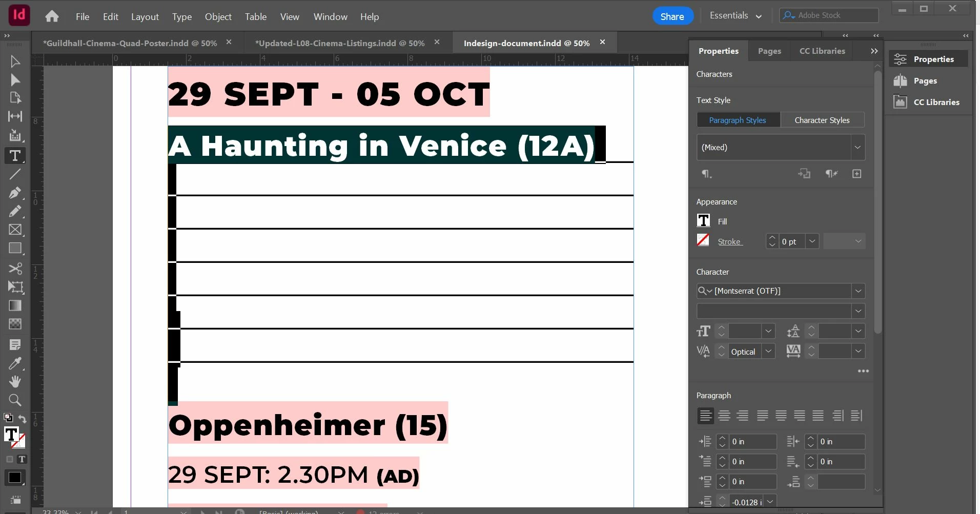Image resolution: width=980 pixels, height=514 pixels.
Task: Click Create New Paragraph Style icon
Action: click(856, 174)
